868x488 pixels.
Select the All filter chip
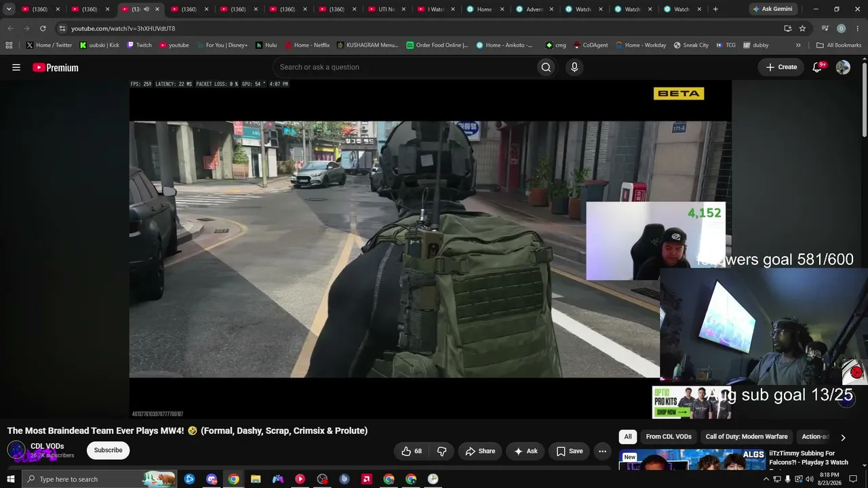pos(628,437)
